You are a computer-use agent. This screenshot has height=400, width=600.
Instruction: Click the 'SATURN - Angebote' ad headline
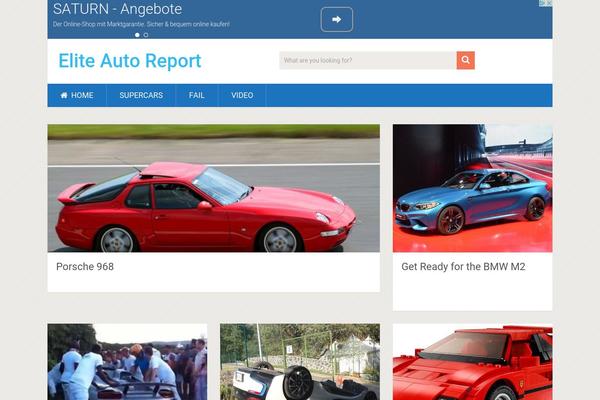click(x=117, y=9)
